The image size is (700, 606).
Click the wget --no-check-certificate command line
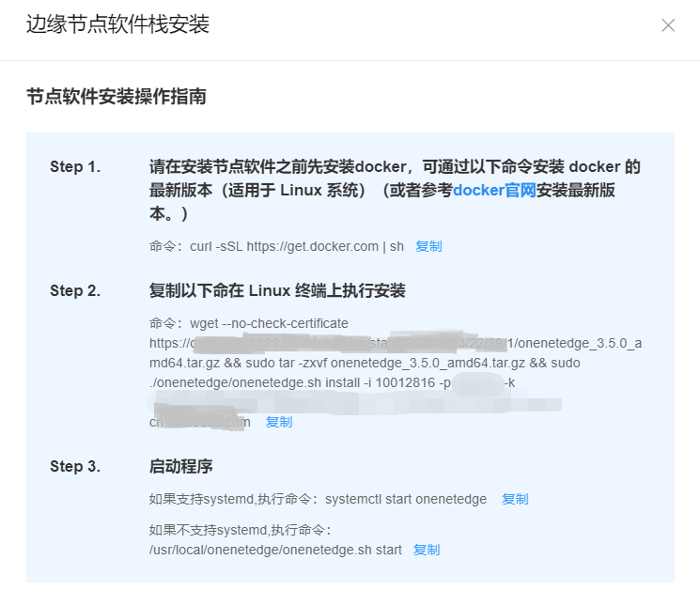249,323
